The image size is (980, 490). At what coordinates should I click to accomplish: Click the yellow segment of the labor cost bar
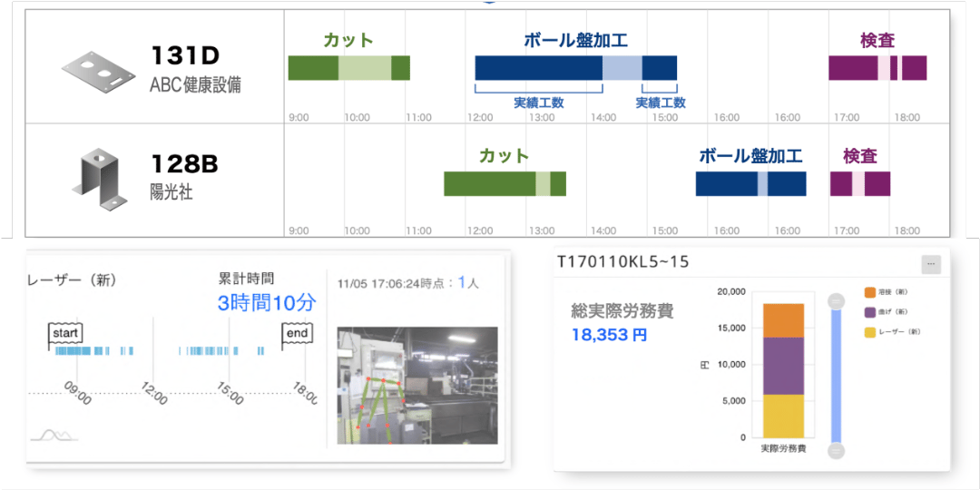tap(783, 416)
